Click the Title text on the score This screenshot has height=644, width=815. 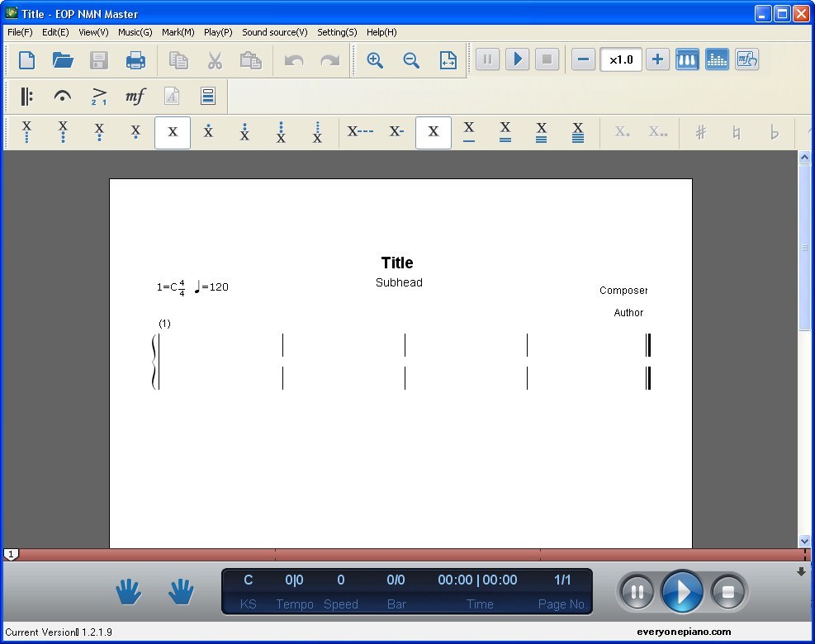[x=397, y=263]
